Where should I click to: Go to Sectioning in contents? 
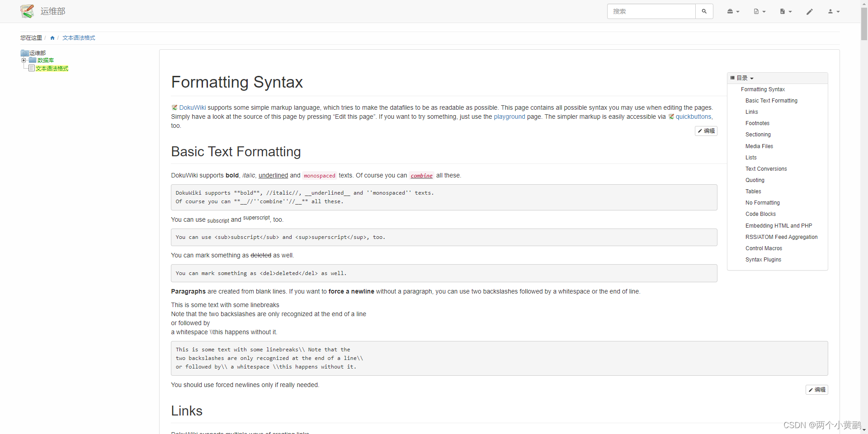coord(758,135)
